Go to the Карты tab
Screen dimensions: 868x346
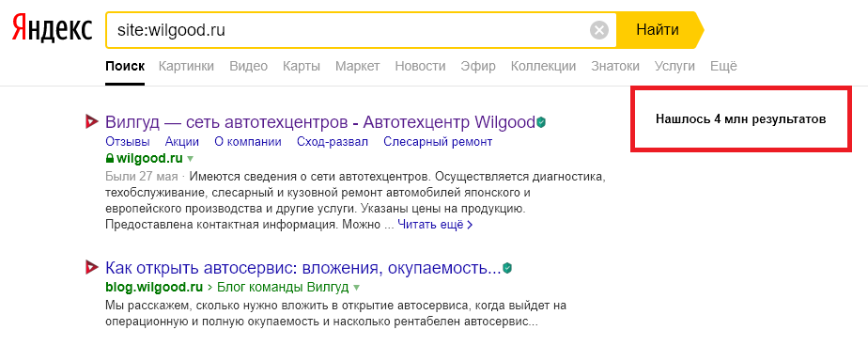pos(302,66)
